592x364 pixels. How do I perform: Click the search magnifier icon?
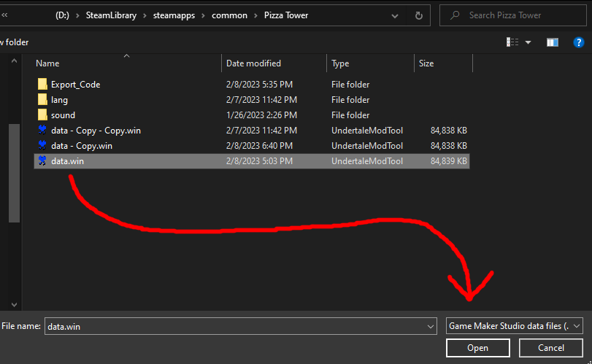[x=455, y=15]
